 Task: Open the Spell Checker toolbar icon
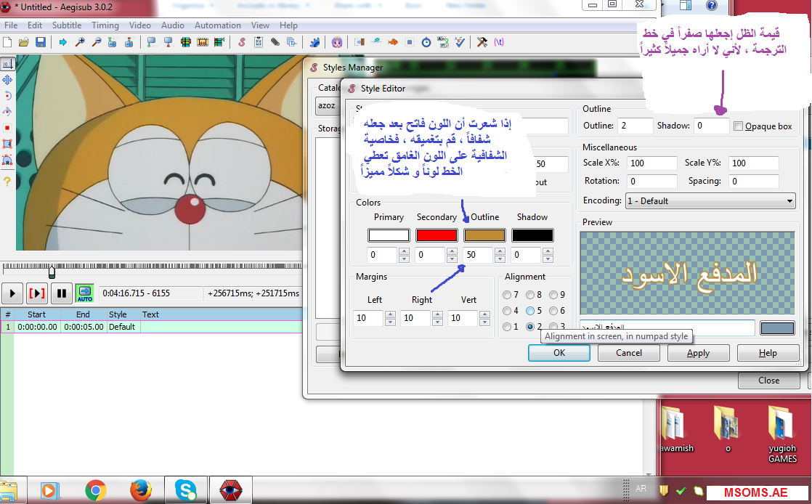click(460, 42)
